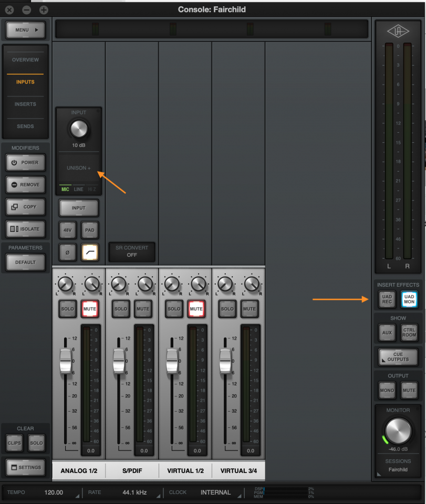
Task: Solo the ANALOG 1/2 channel
Action: click(x=68, y=309)
